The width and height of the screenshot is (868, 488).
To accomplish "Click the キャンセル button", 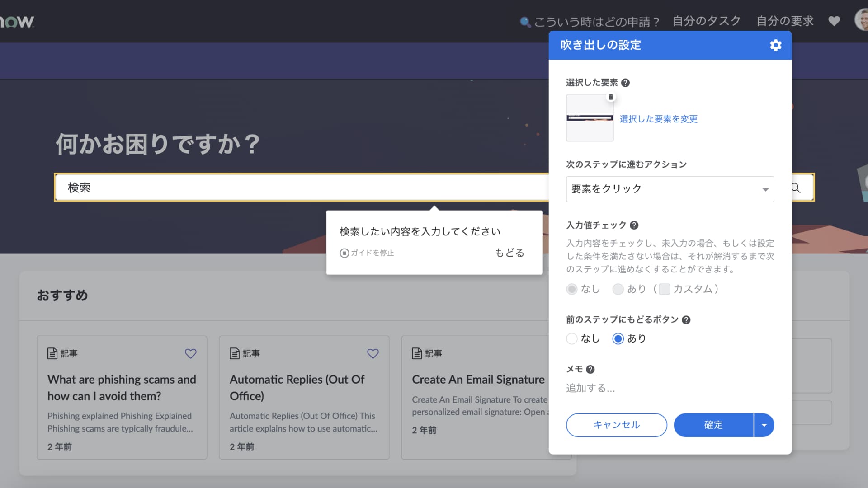I will [616, 425].
